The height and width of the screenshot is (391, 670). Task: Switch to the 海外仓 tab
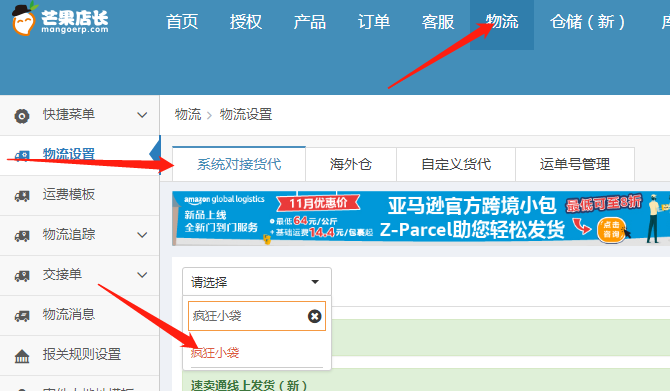coord(351,164)
